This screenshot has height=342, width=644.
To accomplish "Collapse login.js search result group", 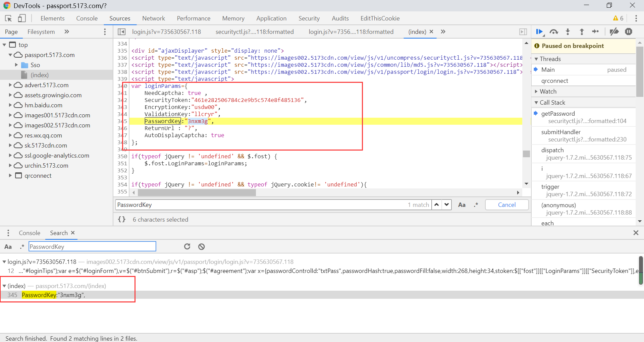I will point(4,262).
